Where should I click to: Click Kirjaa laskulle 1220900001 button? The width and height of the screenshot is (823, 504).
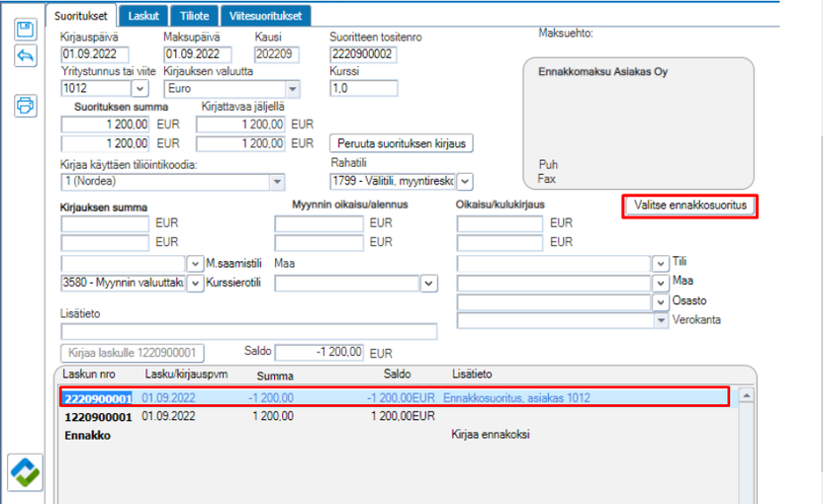click(x=134, y=353)
